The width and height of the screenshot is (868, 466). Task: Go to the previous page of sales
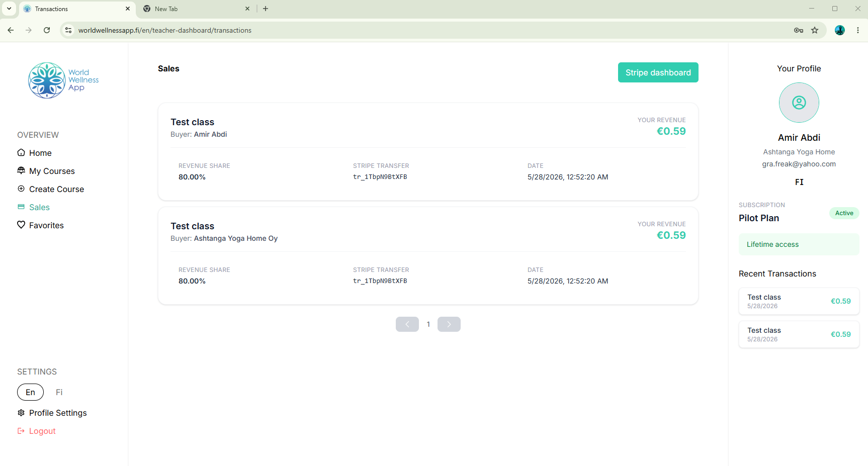pyautogui.click(x=407, y=324)
